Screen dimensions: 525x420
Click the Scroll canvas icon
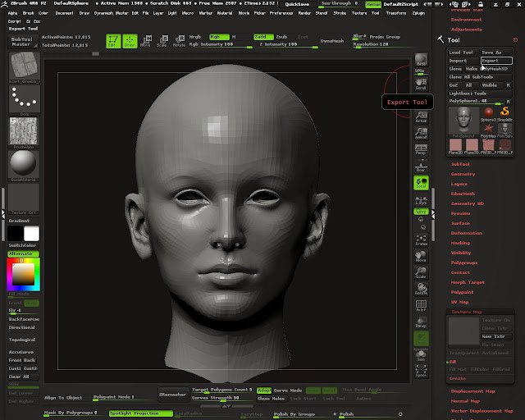421,84
